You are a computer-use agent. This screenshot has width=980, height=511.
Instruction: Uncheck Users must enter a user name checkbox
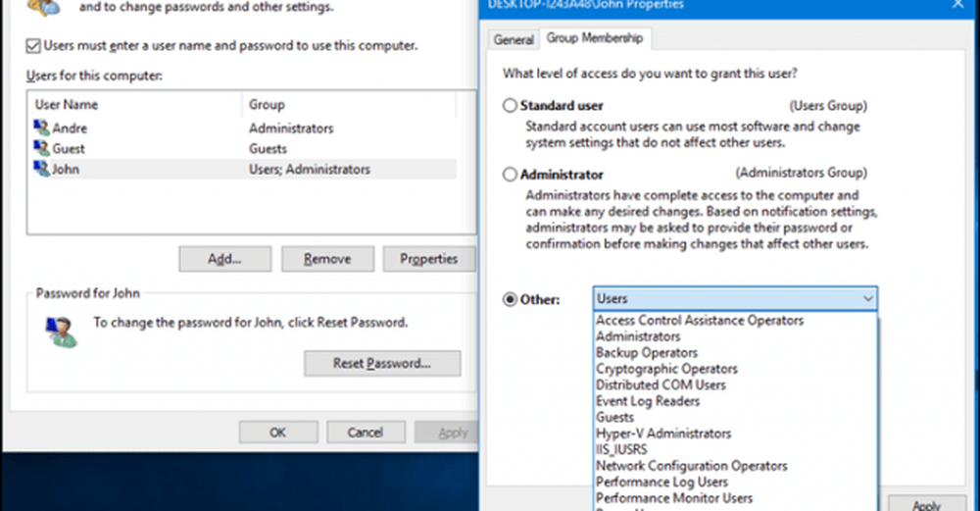click(x=33, y=46)
